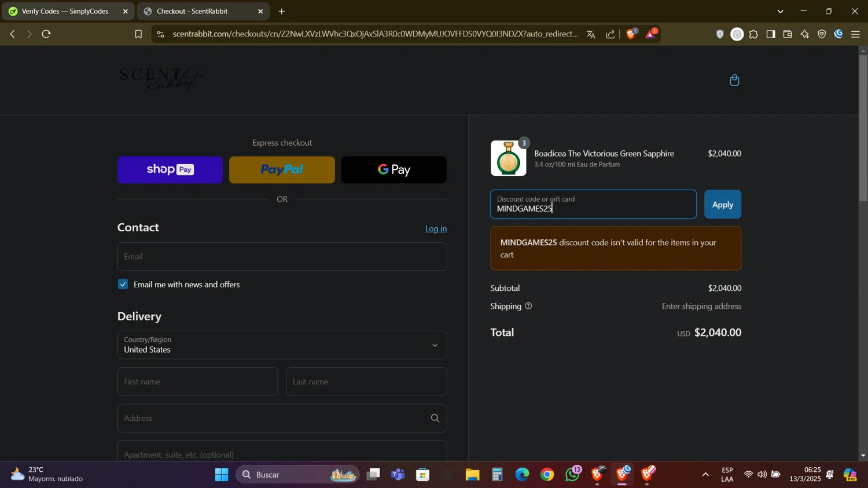Open a new browser tab

[282, 11]
